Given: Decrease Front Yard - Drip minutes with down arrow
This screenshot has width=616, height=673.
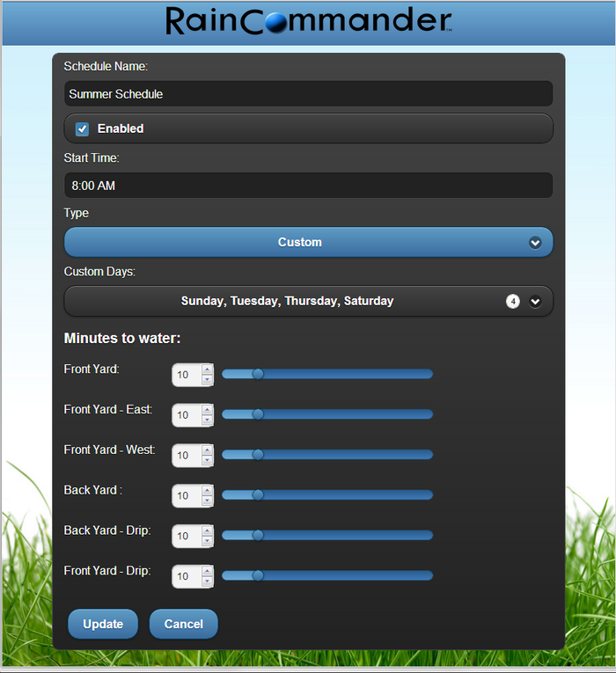Looking at the screenshot, I should click(x=208, y=582).
